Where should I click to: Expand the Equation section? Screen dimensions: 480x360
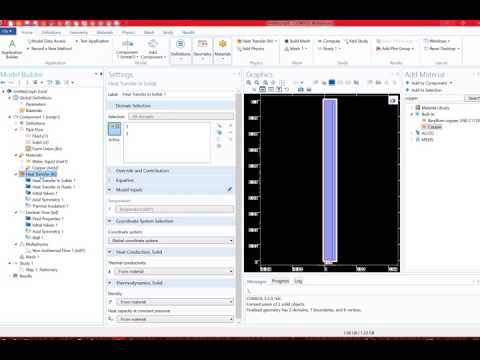tap(110, 180)
